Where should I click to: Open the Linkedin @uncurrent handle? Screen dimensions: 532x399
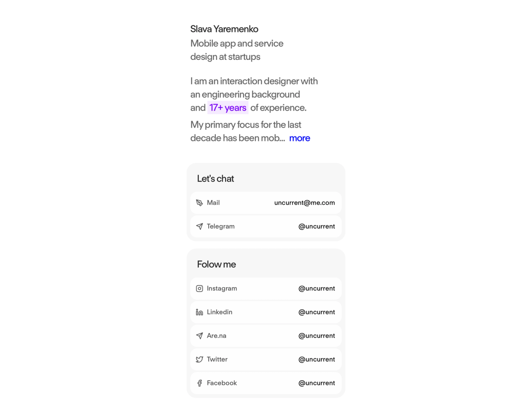[x=317, y=312]
